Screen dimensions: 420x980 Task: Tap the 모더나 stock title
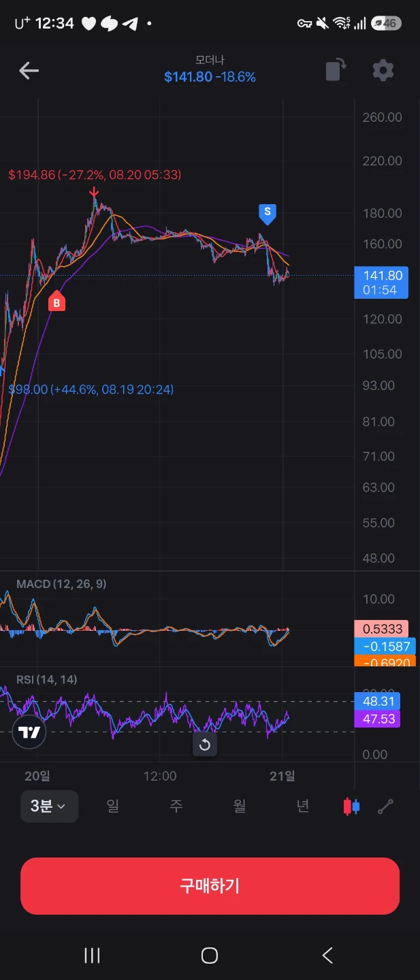tap(210, 61)
